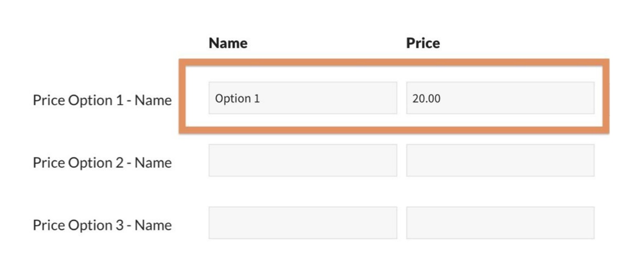This screenshot has height=272, width=644.
Task: Click the 'Price Option 1 - Name' label
Action: click(x=102, y=100)
